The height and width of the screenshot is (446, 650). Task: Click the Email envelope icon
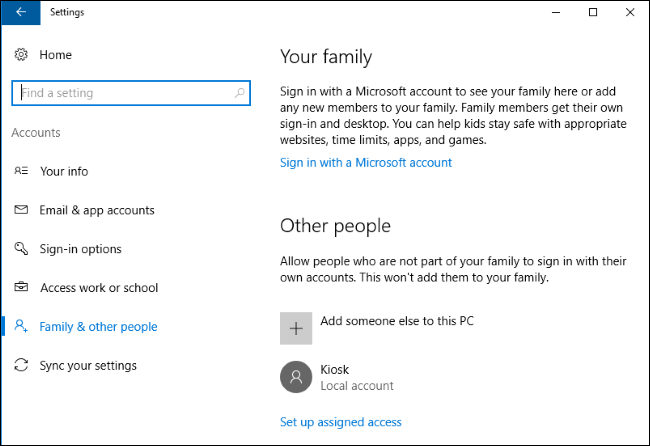point(21,210)
